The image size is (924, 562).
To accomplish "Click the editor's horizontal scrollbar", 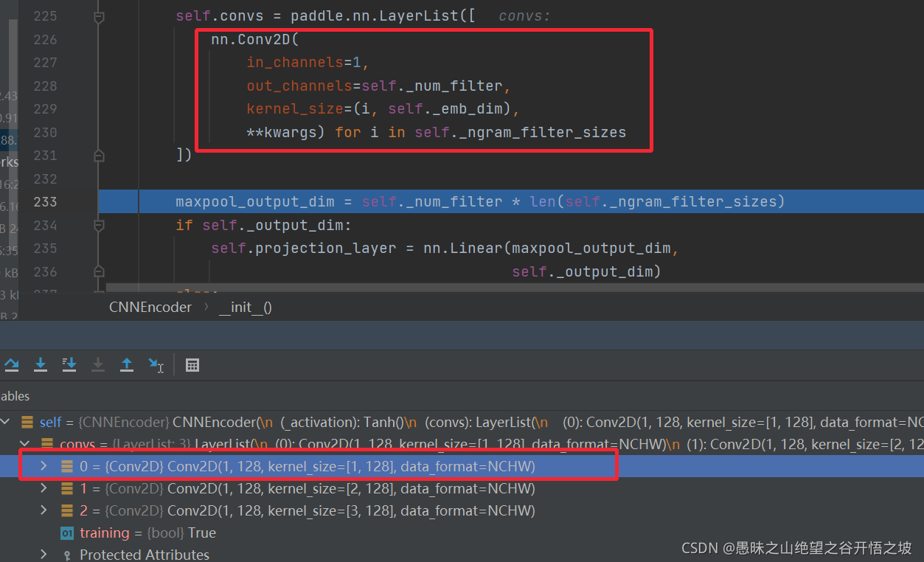I will click(515, 287).
